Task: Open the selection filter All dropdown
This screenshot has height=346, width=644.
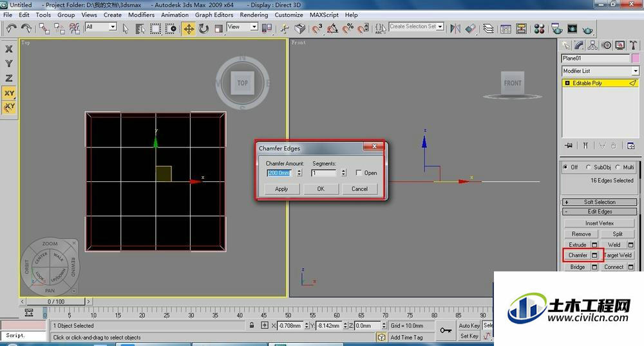Action: tap(113, 26)
